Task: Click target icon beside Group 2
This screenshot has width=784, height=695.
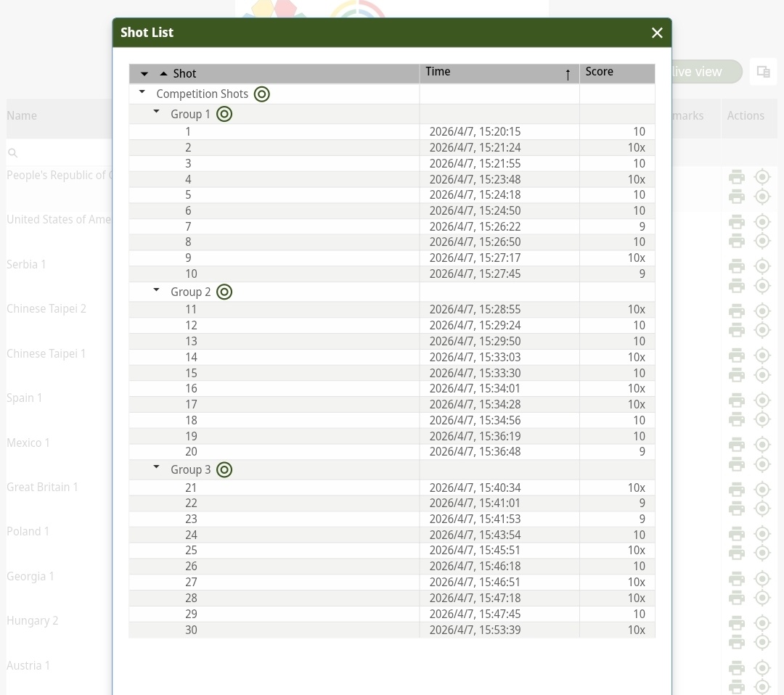Action: (224, 292)
